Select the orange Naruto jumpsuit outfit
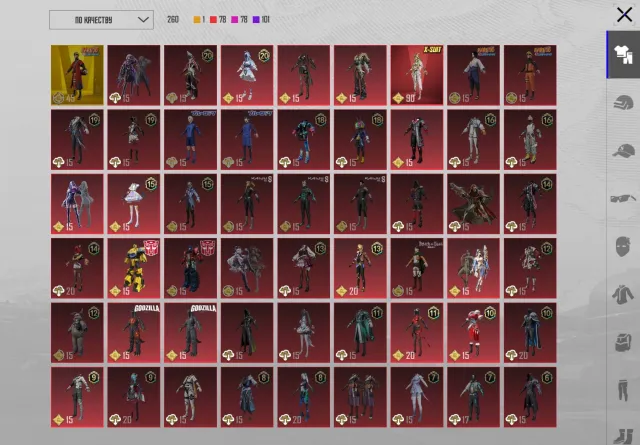Image resolution: width=640 pixels, height=445 pixels. coord(530,75)
